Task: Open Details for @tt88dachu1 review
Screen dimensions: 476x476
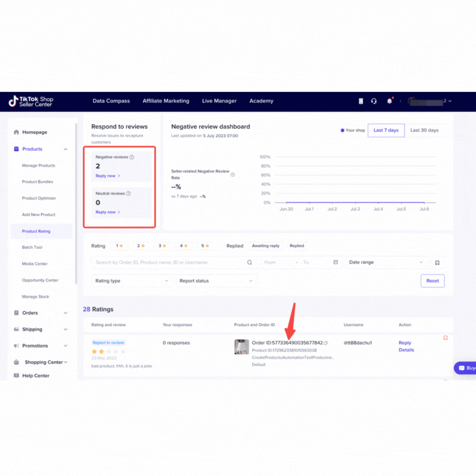Action: coord(406,350)
